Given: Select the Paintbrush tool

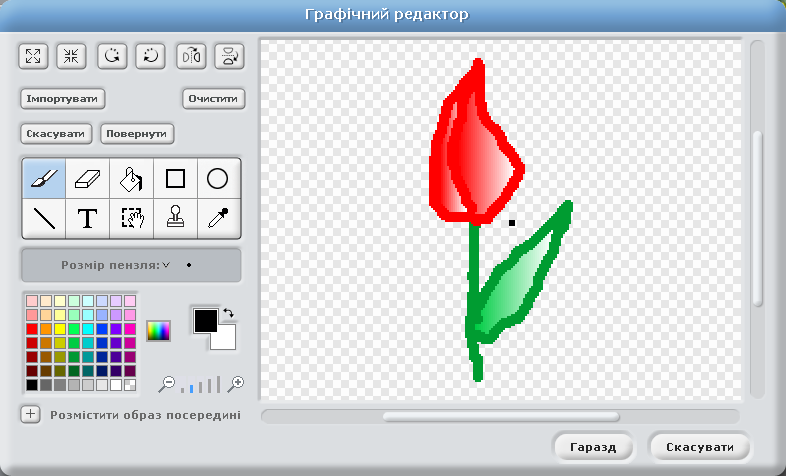Looking at the screenshot, I should click(44, 178).
